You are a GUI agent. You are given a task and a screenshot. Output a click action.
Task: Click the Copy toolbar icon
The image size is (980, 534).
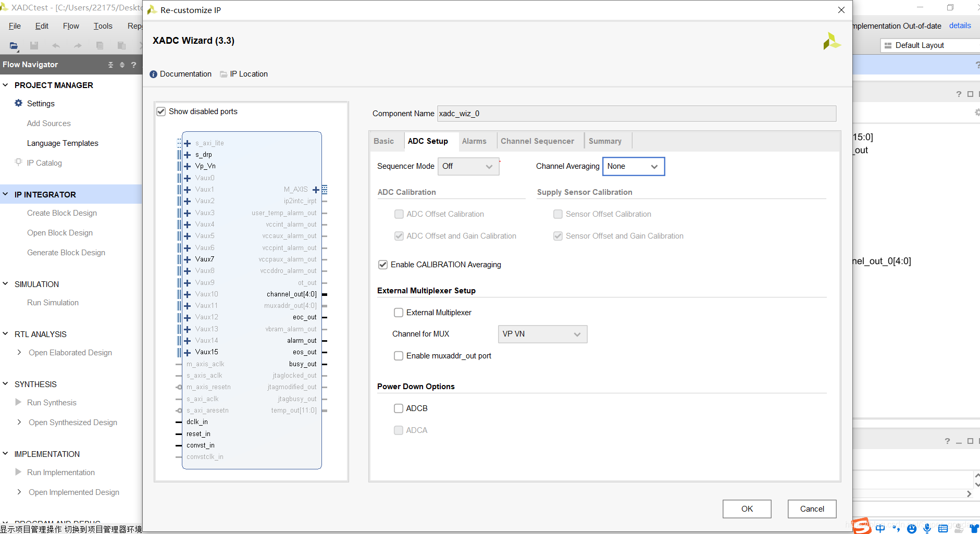click(x=100, y=46)
